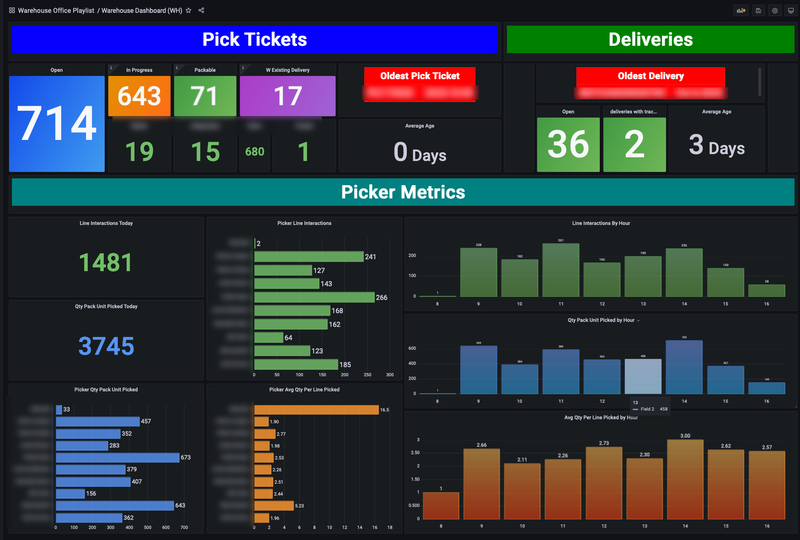Open the W Existing Delivery panel title menu
Viewport: 800px width, 540px height.
pos(288,70)
